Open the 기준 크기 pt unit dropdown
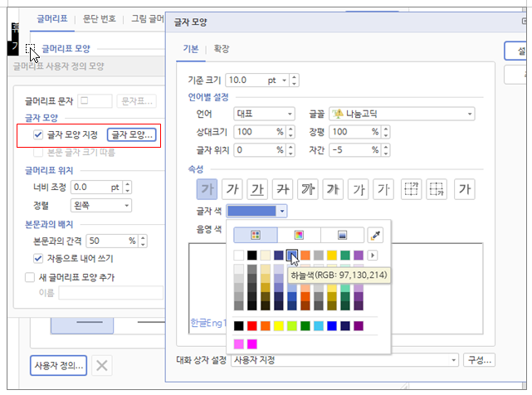This screenshot has width=532, height=395. [x=285, y=80]
